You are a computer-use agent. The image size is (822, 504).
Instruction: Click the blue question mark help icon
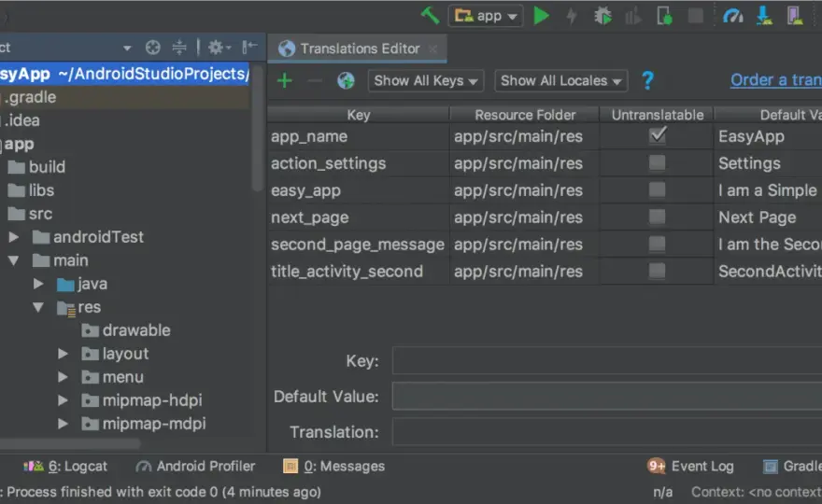648,80
